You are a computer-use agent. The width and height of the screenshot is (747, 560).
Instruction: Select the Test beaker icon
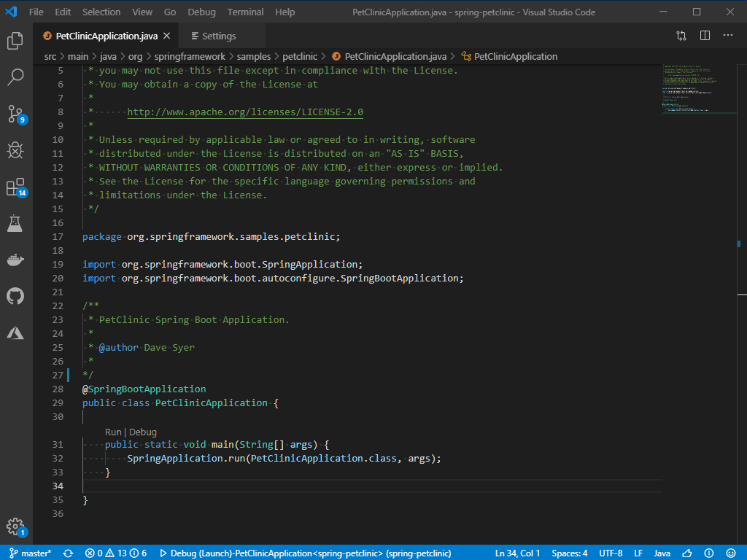click(x=16, y=223)
